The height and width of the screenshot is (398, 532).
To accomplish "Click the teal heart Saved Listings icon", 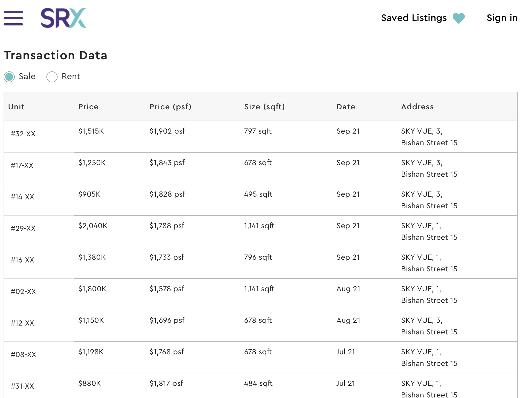I will pos(458,18).
